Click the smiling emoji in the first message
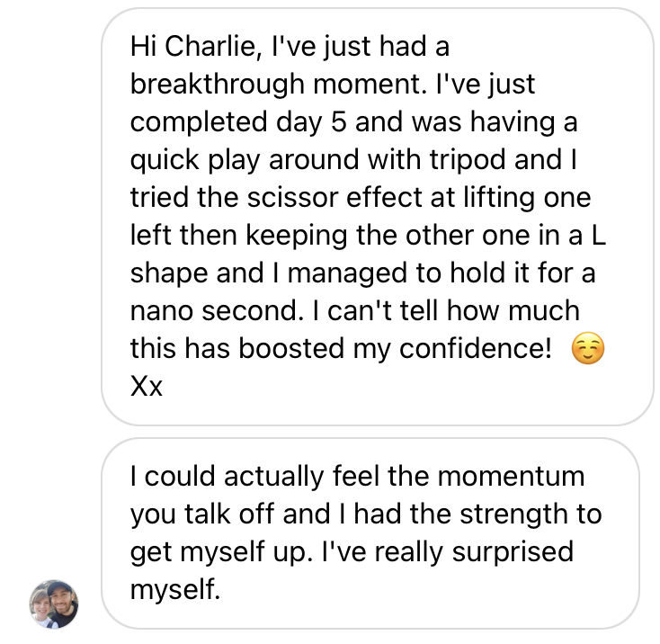 (x=587, y=350)
